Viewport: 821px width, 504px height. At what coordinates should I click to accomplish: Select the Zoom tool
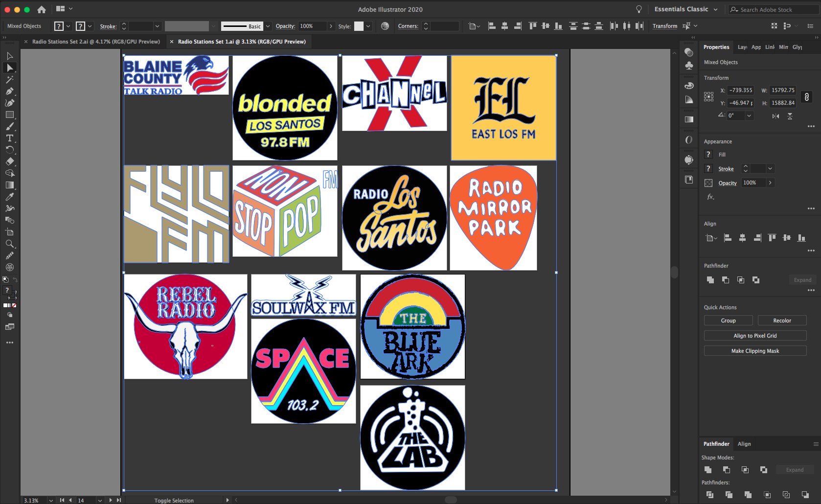tap(10, 244)
